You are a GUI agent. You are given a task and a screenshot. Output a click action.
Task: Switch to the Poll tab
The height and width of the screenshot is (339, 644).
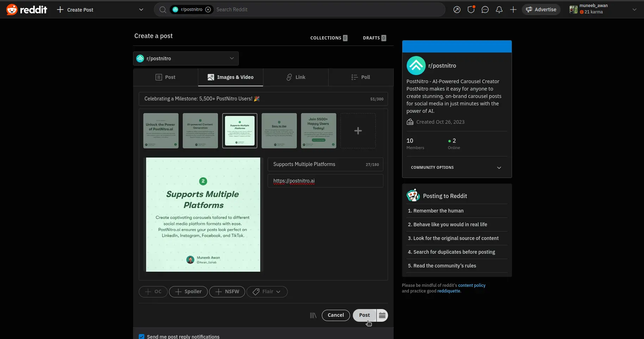361,77
